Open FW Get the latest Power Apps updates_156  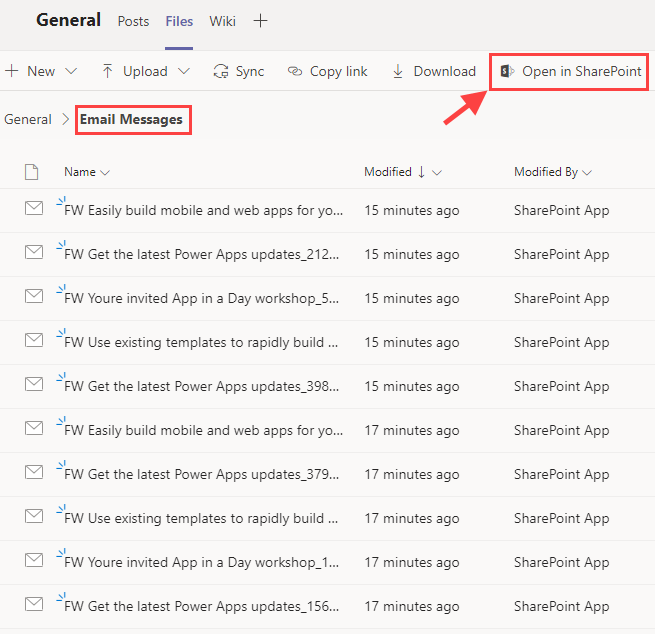[x=201, y=606]
